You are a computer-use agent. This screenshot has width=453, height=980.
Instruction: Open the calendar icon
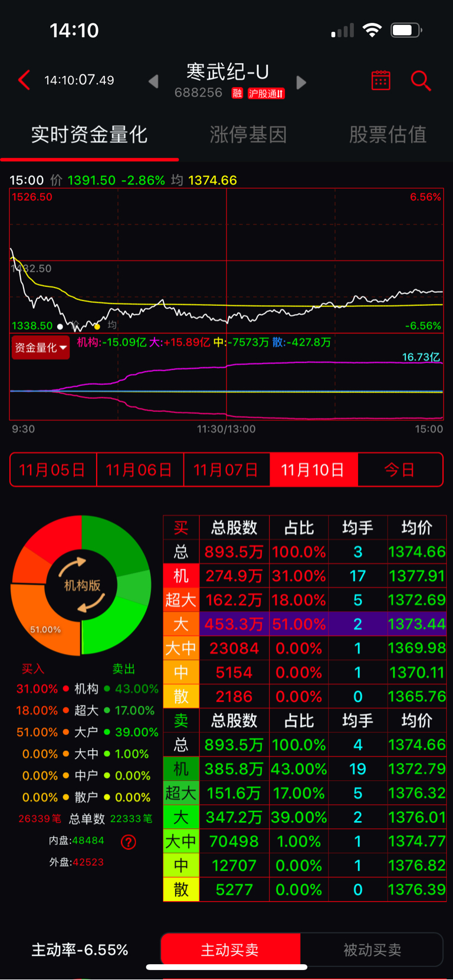pyautogui.click(x=380, y=80)
